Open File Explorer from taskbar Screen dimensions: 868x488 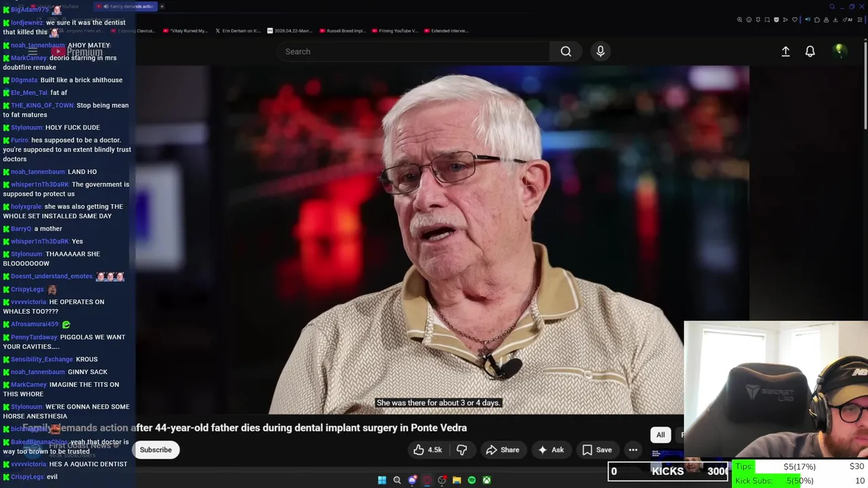[x=457, y=480]
